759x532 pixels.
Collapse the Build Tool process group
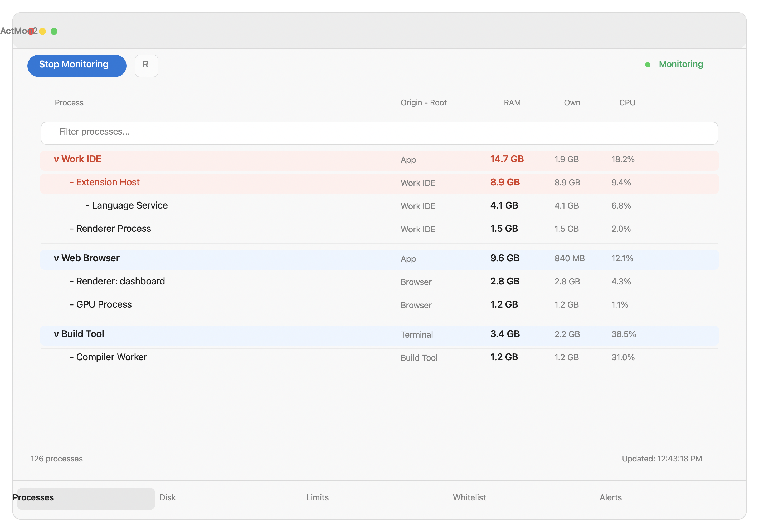pos(56,334)
